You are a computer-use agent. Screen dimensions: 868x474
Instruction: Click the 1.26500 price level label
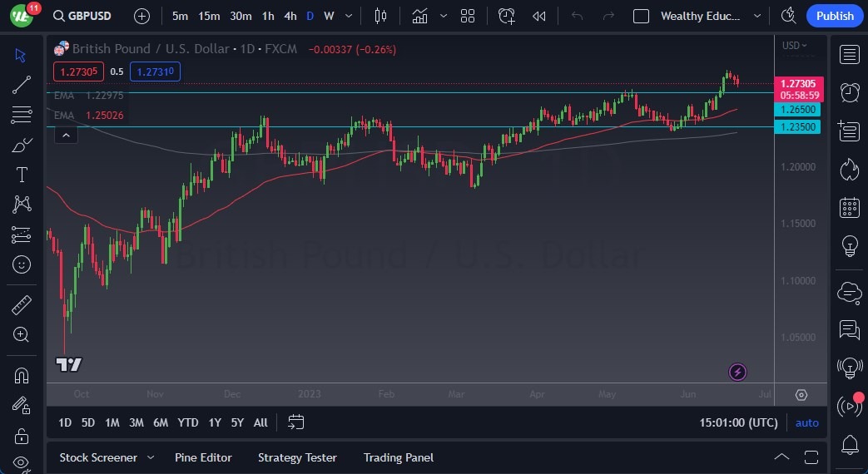click(x=799, y=110)
